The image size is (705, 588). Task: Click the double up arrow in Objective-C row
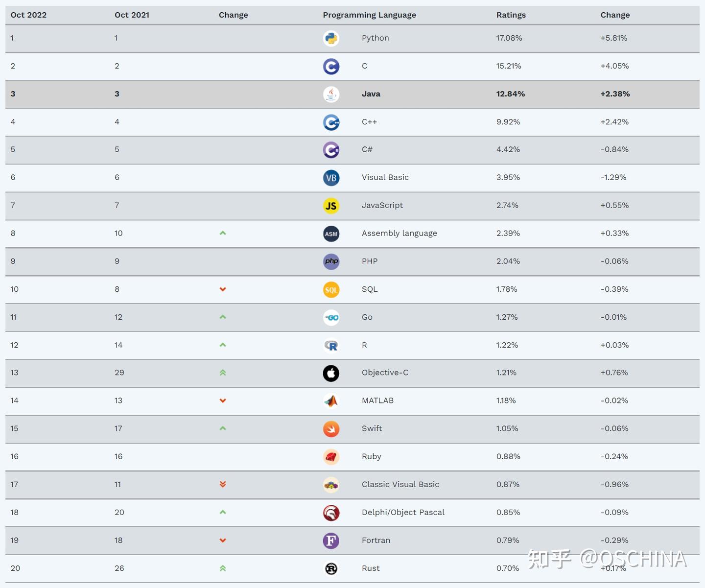[223, 373]
